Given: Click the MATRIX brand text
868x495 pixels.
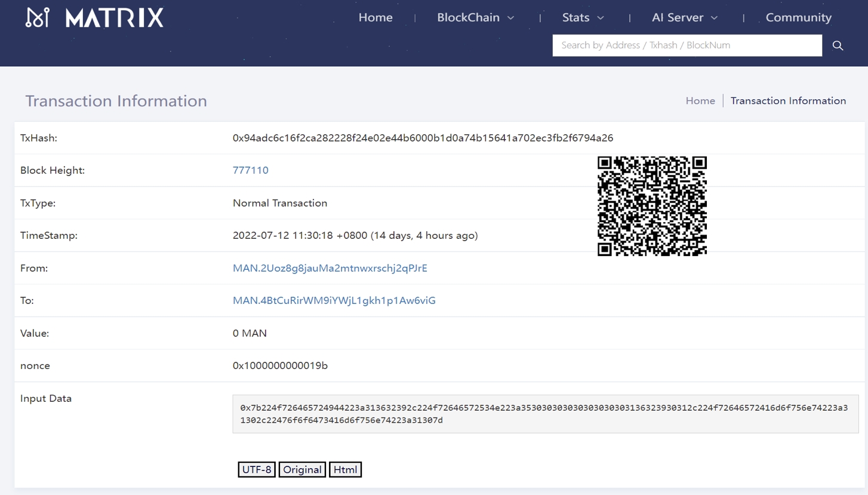Looking at the screenshot, I should pos(114,18).
